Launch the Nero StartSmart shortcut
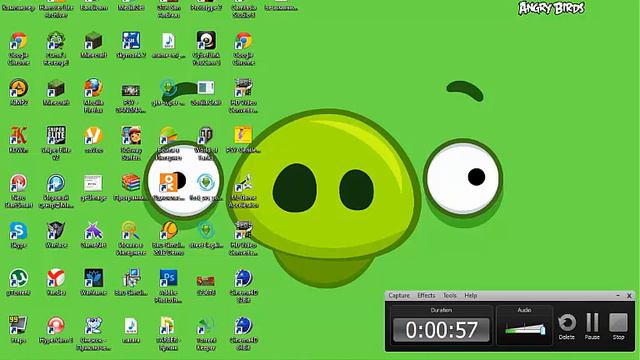Image resolution: width=640 pixels, height=360 pixels. (x=18, y=183)
